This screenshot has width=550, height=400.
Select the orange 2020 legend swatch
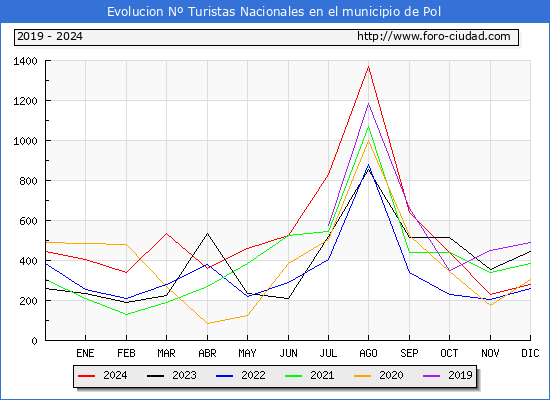click(362, 376)
